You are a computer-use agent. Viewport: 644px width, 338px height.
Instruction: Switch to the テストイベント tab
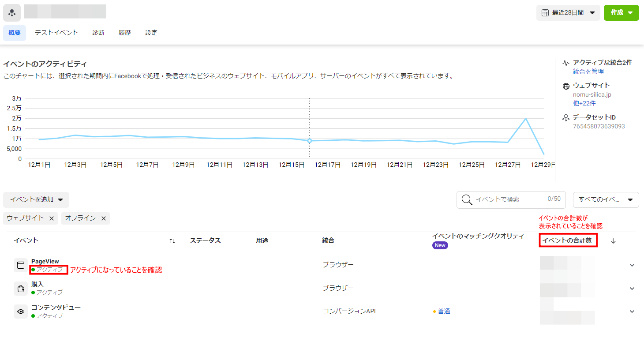click(56, 33)
